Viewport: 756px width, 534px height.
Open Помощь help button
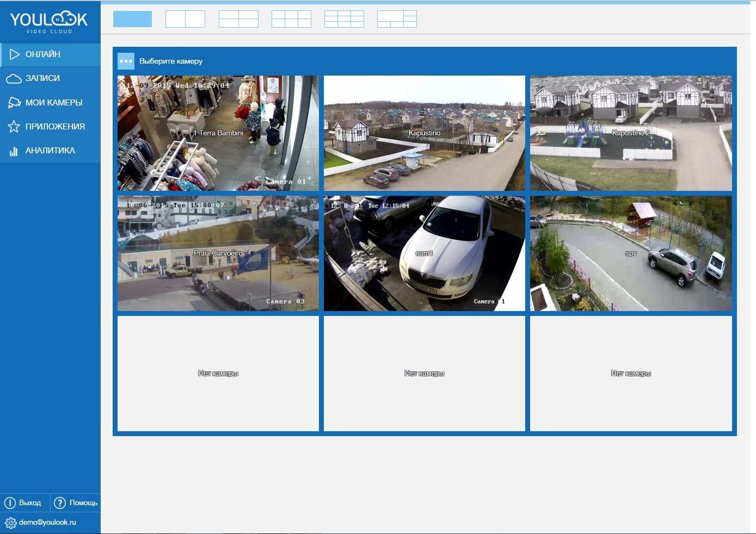(76, 503)
